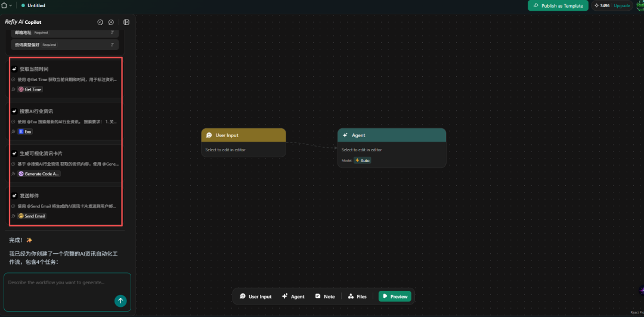Open the Agent node Auto model selector
The width and height of the screenshot is (644, 317).
pos(363,160)
